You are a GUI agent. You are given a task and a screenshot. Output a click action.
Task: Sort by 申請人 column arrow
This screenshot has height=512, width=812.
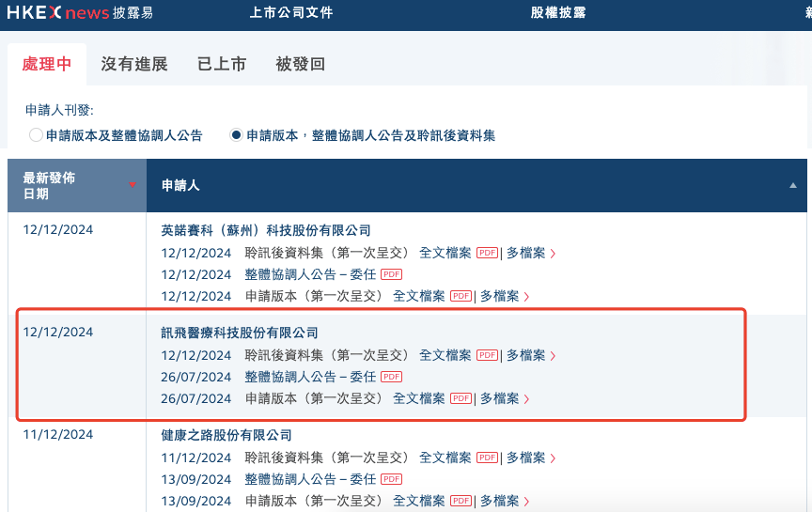pyautogui.click(x=792, y=186)
